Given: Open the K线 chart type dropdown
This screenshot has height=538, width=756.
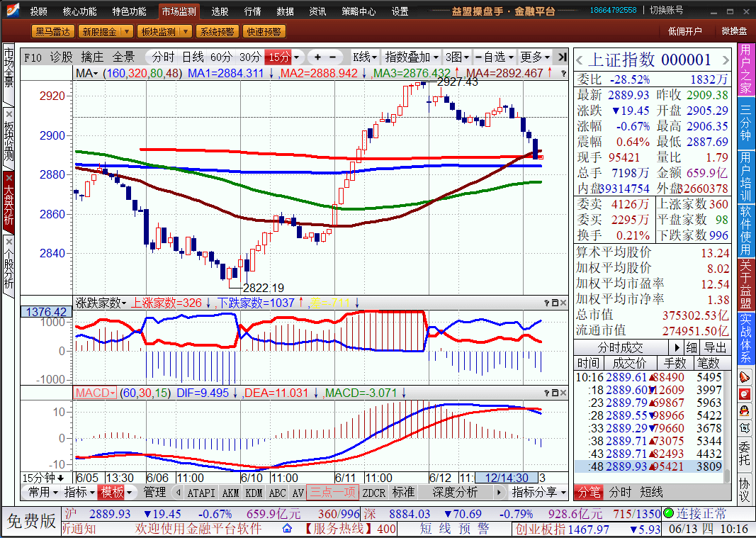Looking at the screenshot, I should [364, 57].
